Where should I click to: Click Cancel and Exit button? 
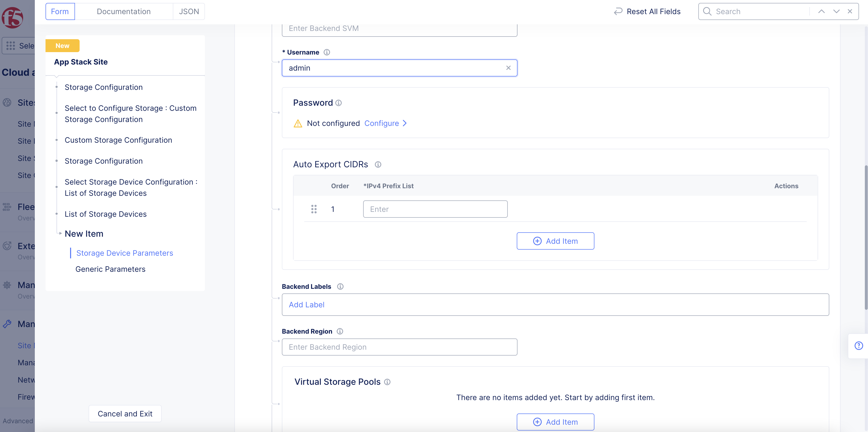(x=125, y=414)
